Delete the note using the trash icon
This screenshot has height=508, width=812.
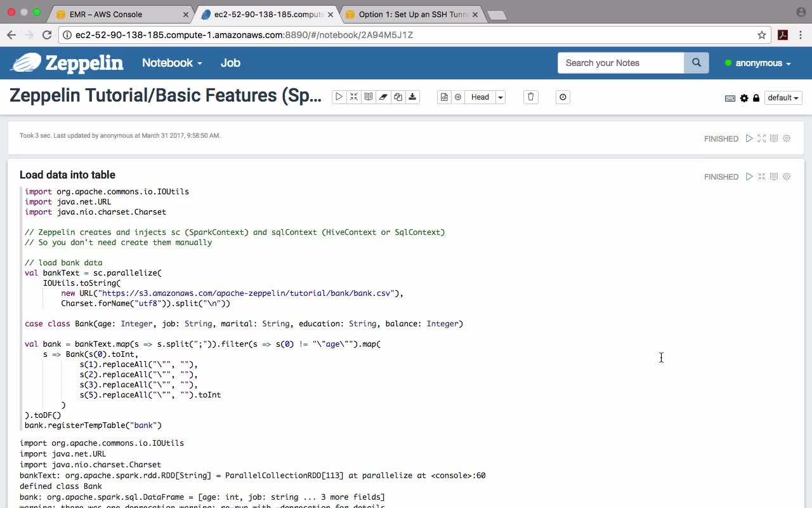(x=531, y=97)
